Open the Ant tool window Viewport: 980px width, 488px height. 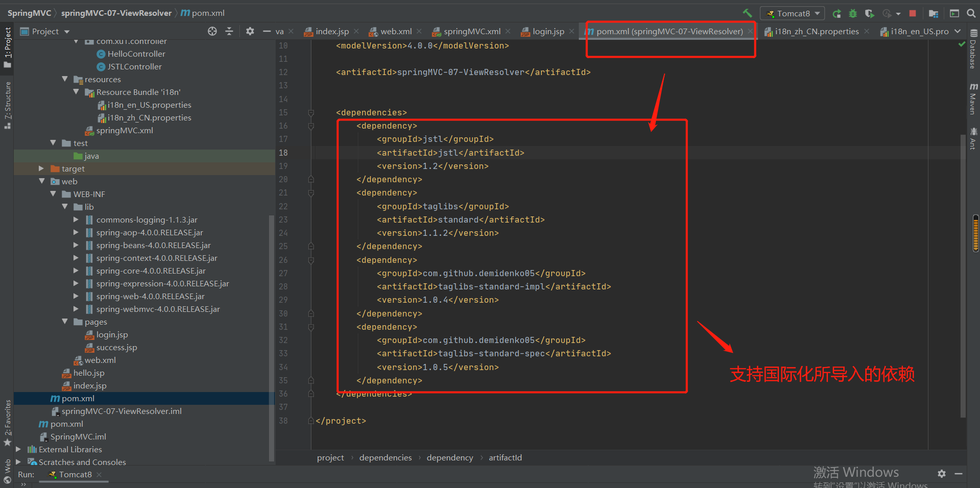pos(973,138)
